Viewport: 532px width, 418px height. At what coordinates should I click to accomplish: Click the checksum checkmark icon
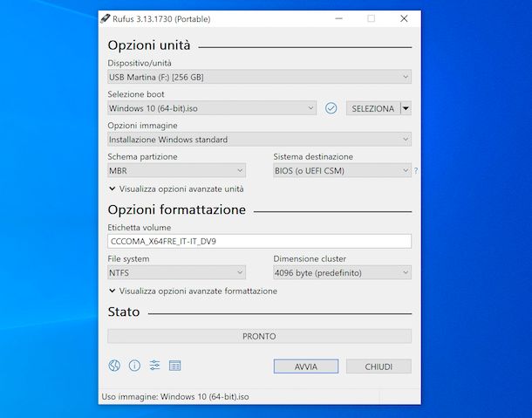(331, 108)
